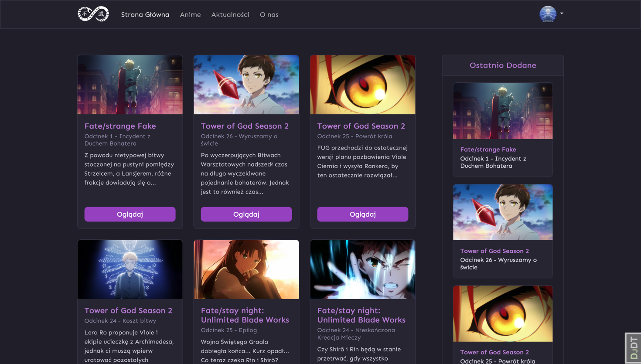Click 'Odcinek 1 - Incydent z Duchem Bohatera' in main card
641x364 pixels.
(x=117, y=140)
